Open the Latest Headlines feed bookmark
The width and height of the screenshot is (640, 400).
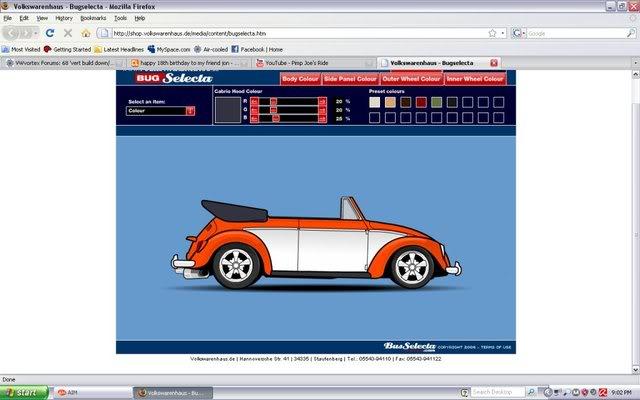[x=119, y=49]
